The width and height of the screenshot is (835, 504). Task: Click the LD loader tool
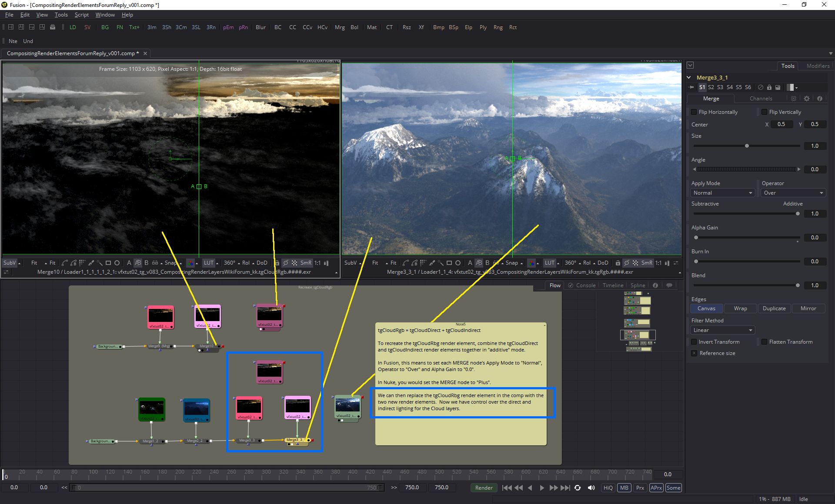[x=73, y=27]
